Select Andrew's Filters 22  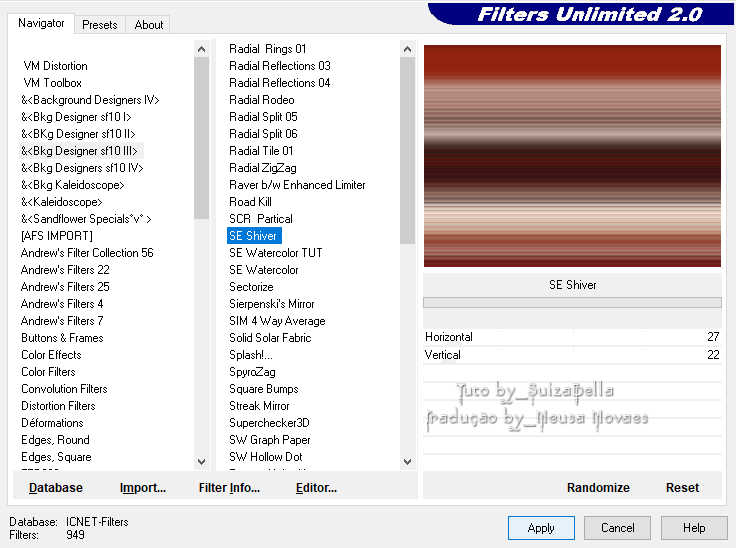(65, 270)
